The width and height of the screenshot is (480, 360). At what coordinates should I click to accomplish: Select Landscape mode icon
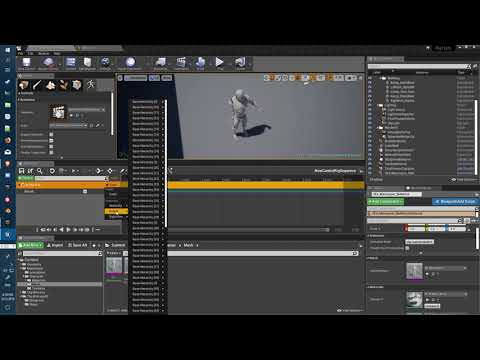pyautogui.click(x=50, y=85)
